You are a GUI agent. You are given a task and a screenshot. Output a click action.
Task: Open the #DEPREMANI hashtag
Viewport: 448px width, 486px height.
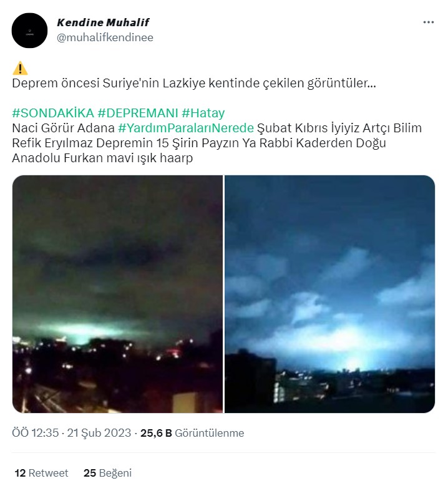coord(138,113)
